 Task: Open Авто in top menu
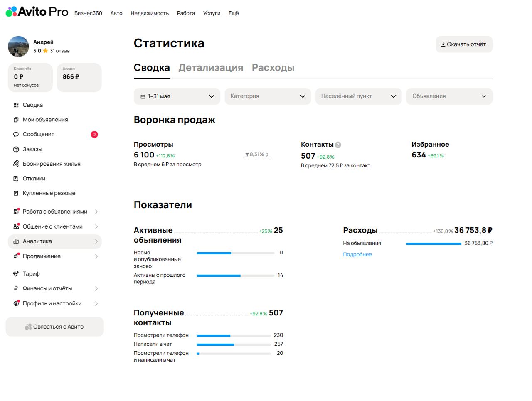pos(116,13)
